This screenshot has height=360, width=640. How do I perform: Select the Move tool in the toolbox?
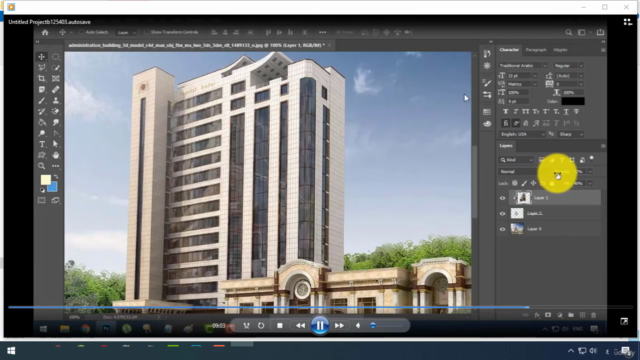click(42, 57)
